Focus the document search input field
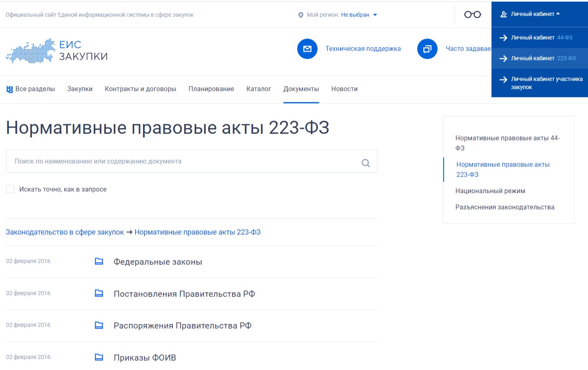Screen dimensions: 588x370 (x=182, y=161)
